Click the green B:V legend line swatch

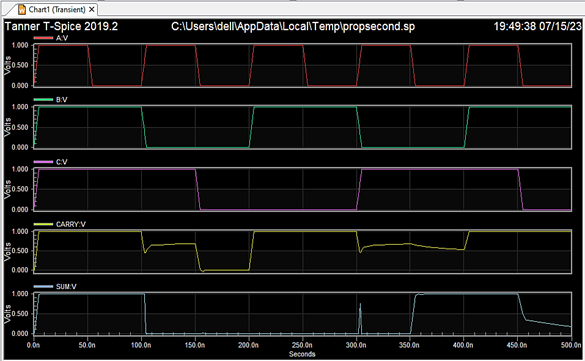43,100
